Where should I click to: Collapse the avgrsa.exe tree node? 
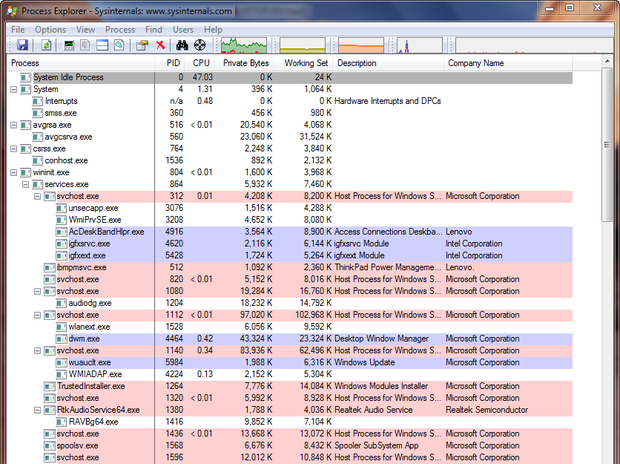(13, 125)
